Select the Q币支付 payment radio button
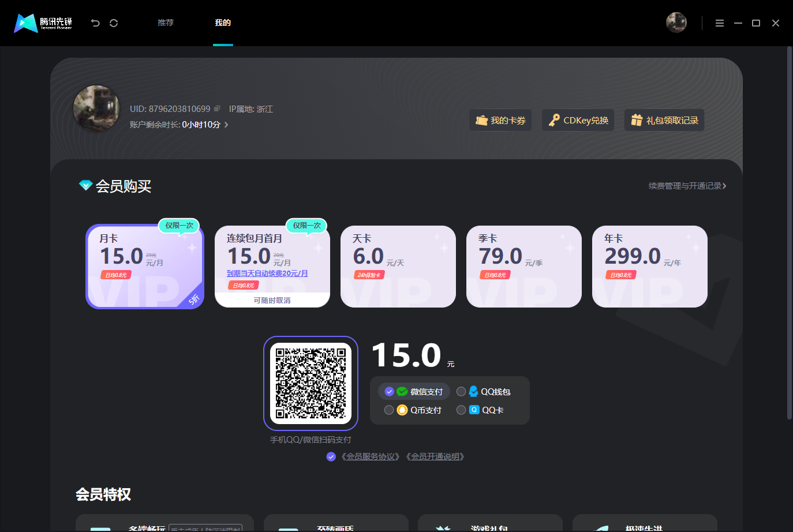 pyautogui.click(x=388, y=410)
